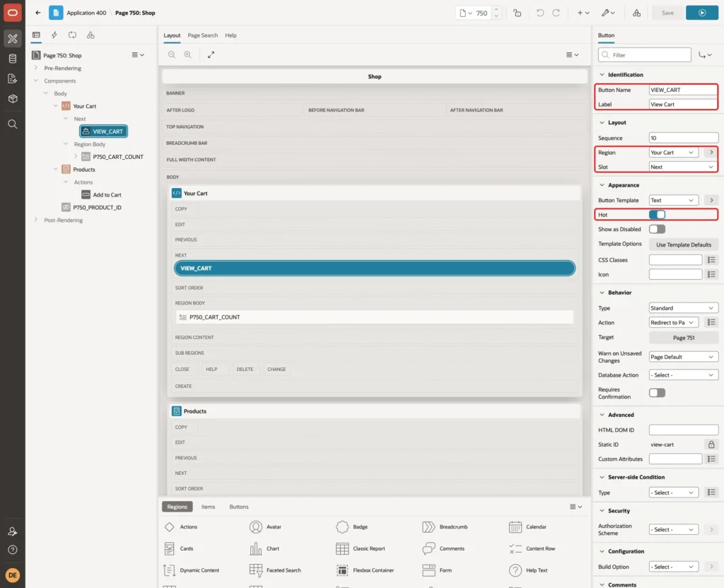724x588 pixels.
Task: Open the Database Action dropdown
Action: click(x=684, y=375)
